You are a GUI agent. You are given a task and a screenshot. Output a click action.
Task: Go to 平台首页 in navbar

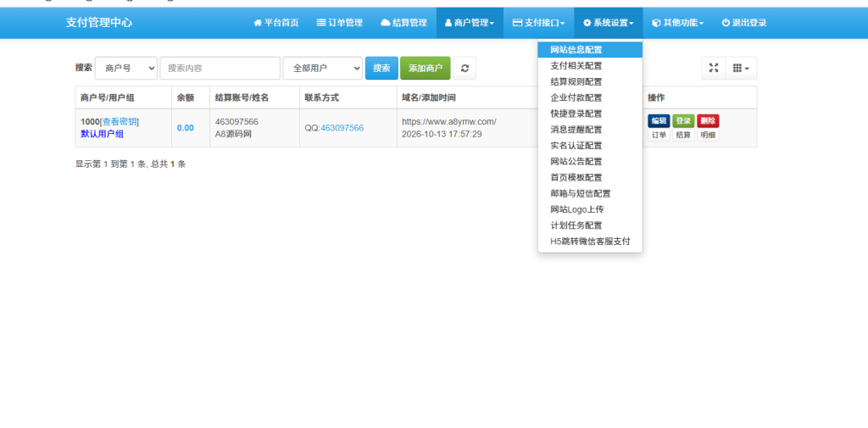click(x=276, y=23)
